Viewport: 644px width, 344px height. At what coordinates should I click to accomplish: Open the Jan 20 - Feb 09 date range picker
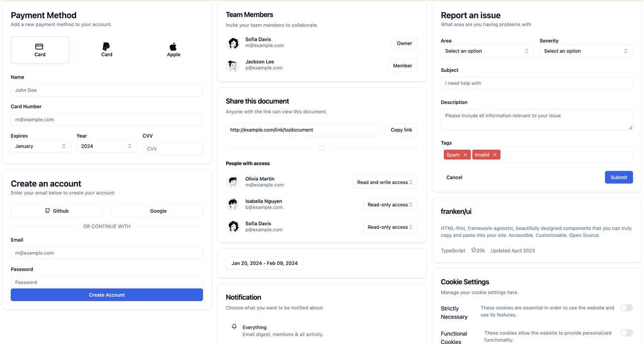coord(265,263)
